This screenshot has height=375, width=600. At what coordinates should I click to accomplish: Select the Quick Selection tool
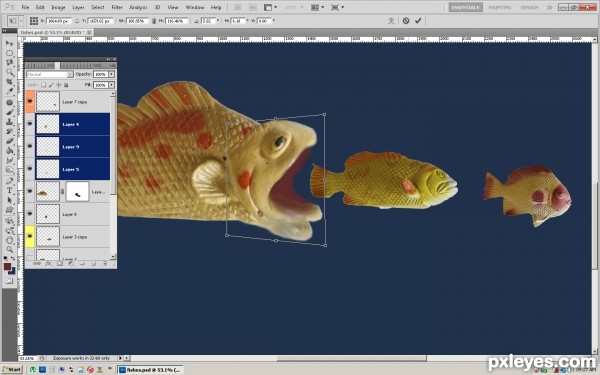click(x=9, y=72)
